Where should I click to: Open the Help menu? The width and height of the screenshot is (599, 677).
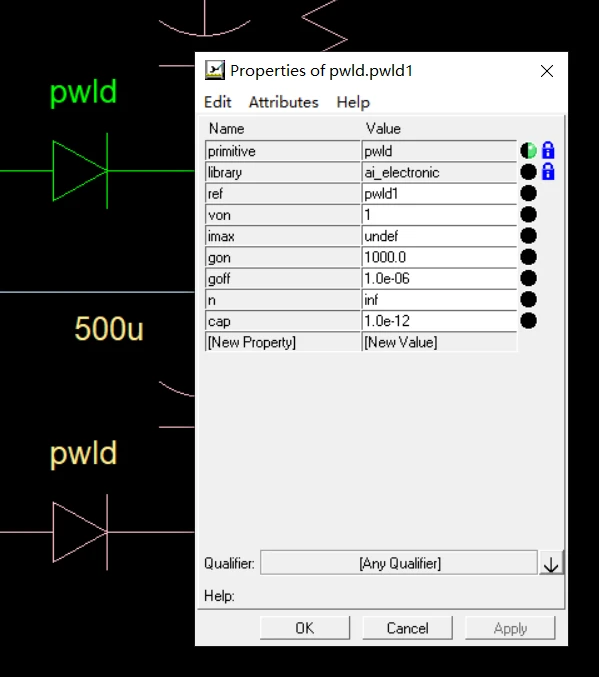(x=353, y=102)
